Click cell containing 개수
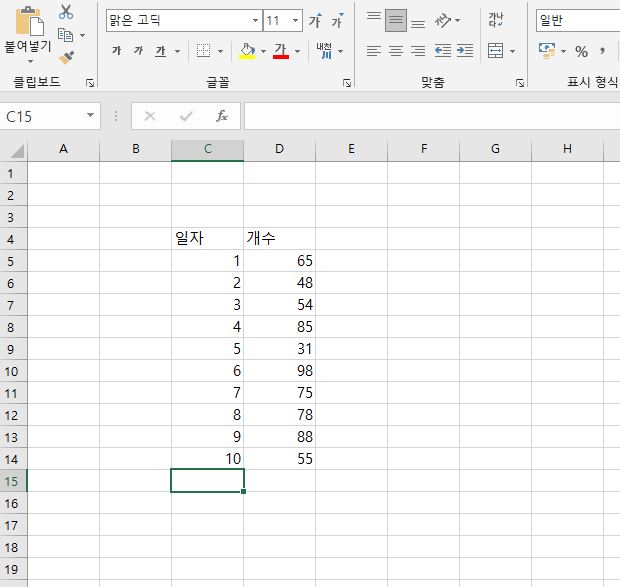Image resolution: width=620 pixels, height=587 pixels. click(x=280, y=238)
